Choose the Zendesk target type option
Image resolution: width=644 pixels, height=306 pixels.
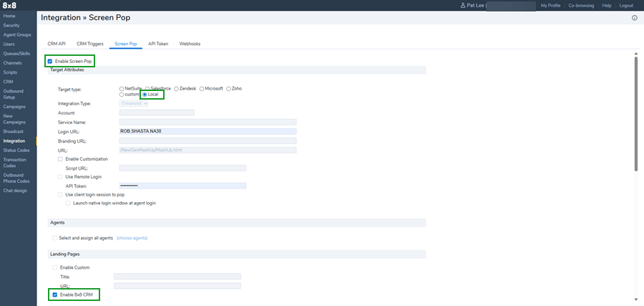pos(176,88)
